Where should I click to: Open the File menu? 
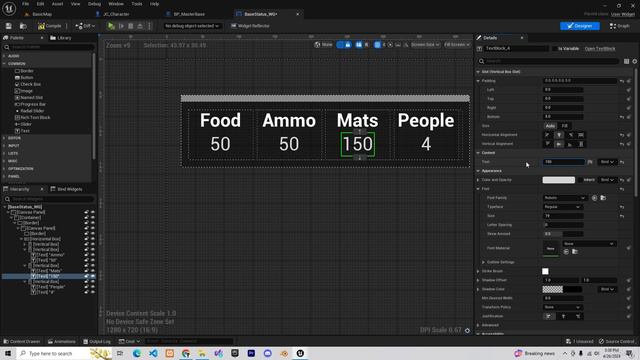point(25,4)
